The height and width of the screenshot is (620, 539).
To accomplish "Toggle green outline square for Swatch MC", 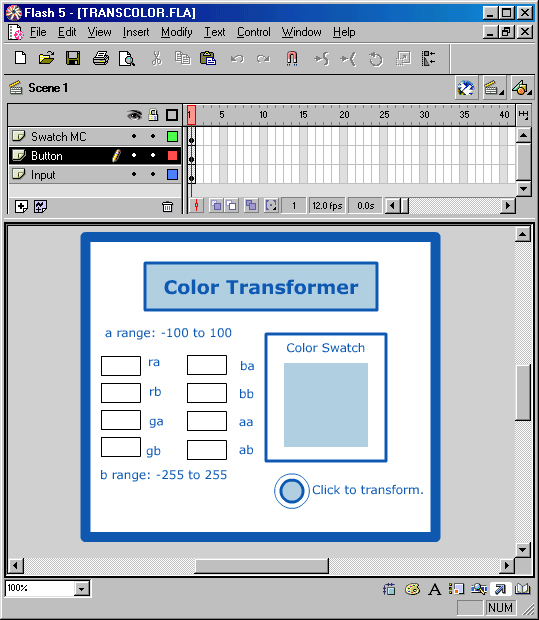I will click(x=172, y=136).
